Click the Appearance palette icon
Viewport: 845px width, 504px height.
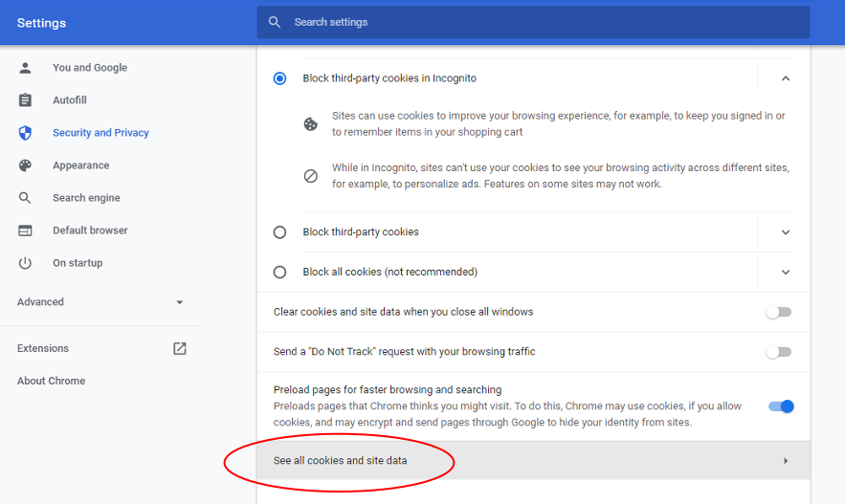[26, 165]
